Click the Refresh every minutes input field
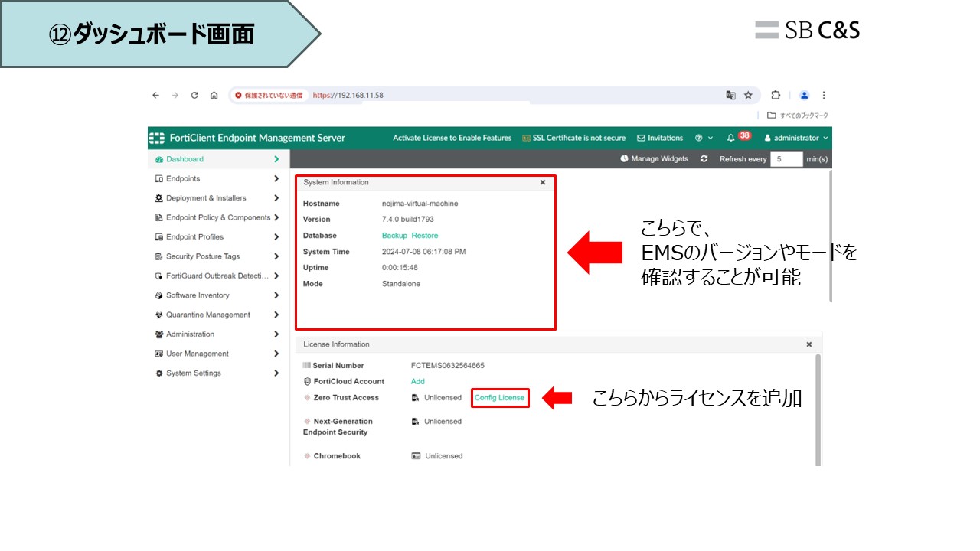Image resolution: width=980 pixels, height=551 pixels. point(786,159)
